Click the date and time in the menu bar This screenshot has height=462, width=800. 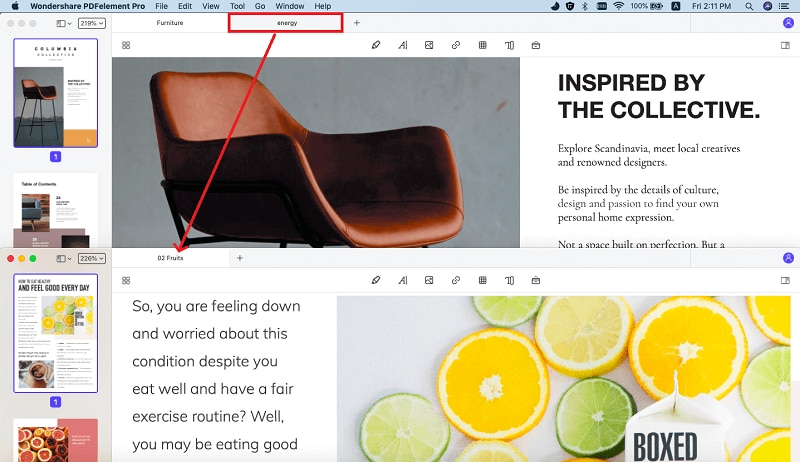[x=711, y=6]
